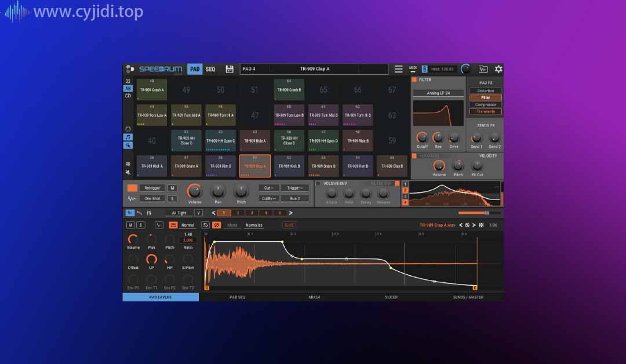Open the Cut group dropdown
The width and height of the screenshot is (626, 364).
coord(268,188)
